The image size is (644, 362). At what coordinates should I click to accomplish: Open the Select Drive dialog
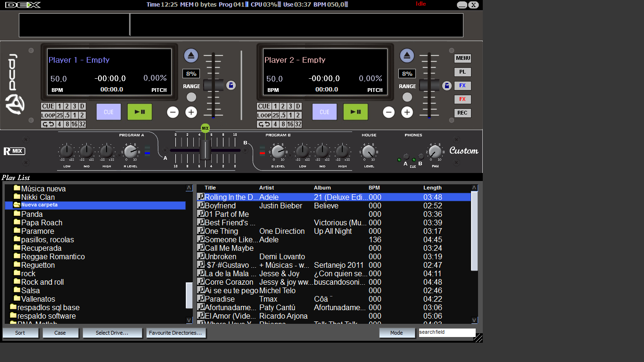pos(112,333)
